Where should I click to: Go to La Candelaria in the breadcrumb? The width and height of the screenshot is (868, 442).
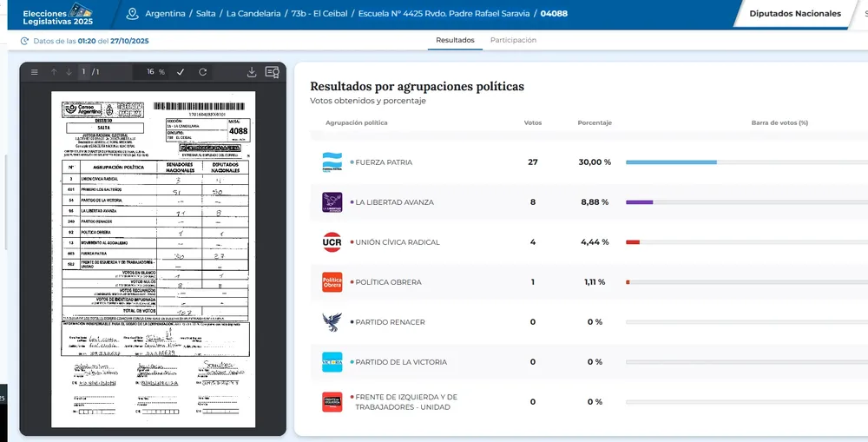point(256,14)
